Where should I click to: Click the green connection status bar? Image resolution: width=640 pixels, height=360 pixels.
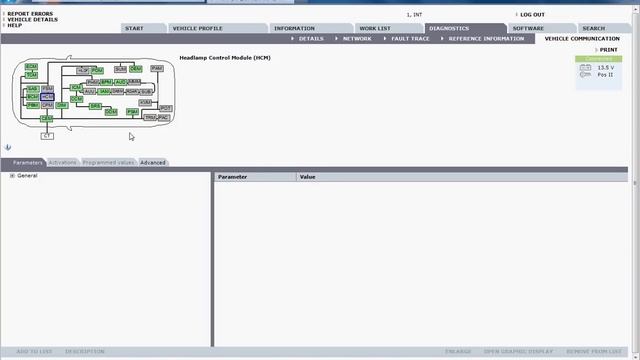(598, 59)
